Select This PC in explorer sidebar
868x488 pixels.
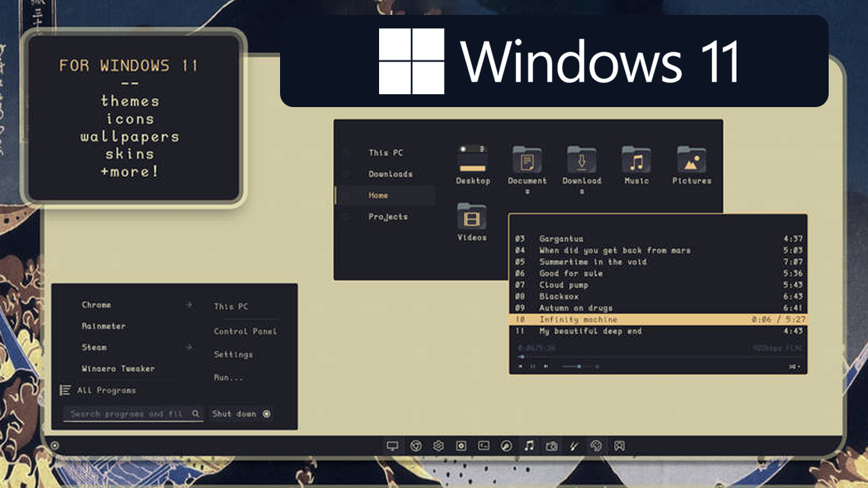tap(386, 152)
